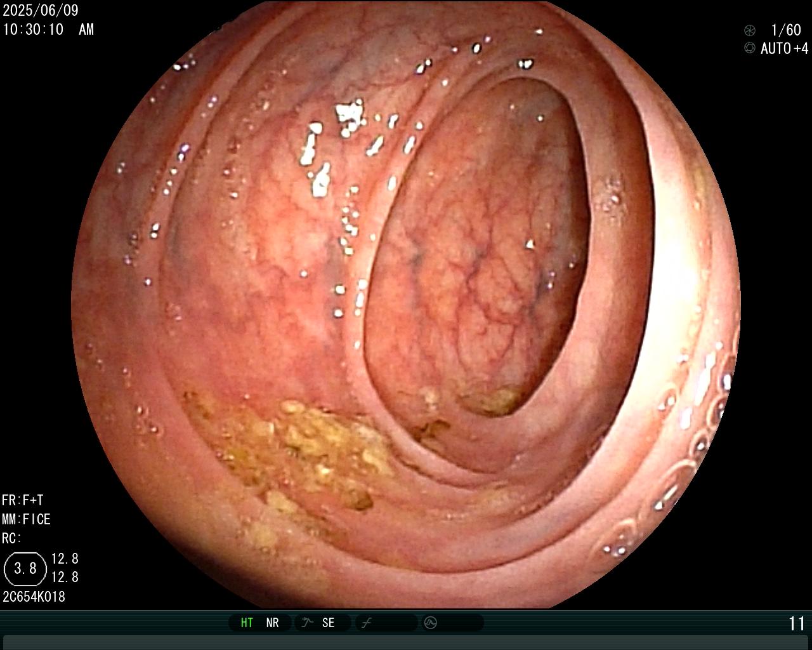
Task: Click the scope serial 2C654K018
Action: 34,597
